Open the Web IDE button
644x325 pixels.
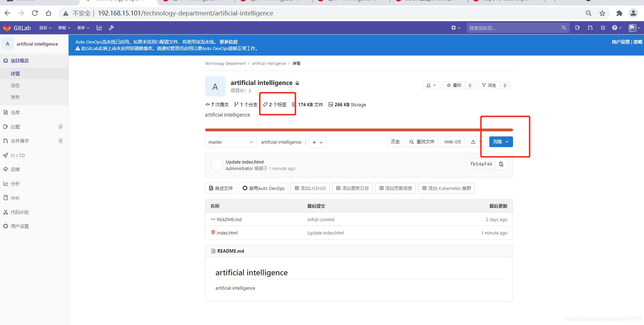(453, 142)
